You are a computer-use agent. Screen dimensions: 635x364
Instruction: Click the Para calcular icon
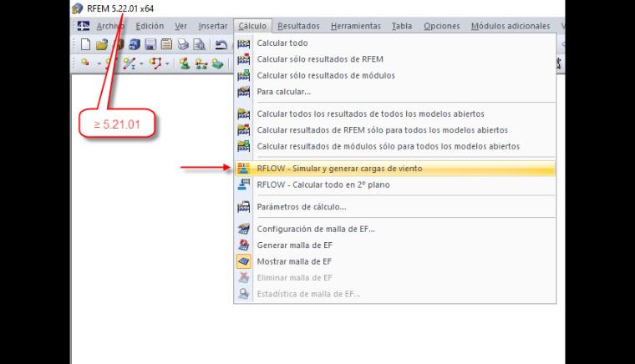[x=243, y=92]
